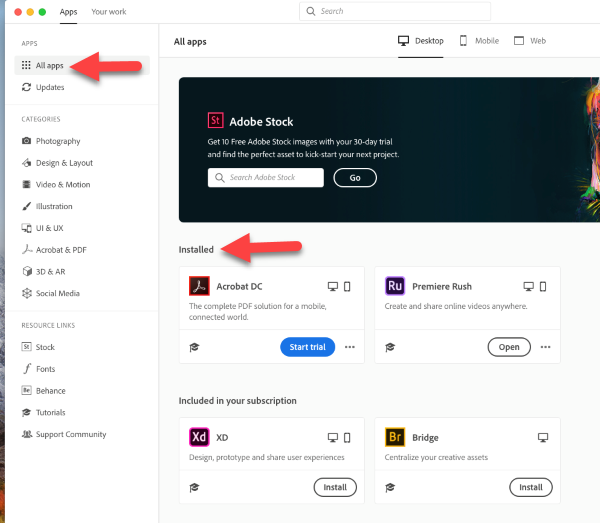Open the UI & UX category
This screenshot has width=600, height=523.
[x=49, y=228]
